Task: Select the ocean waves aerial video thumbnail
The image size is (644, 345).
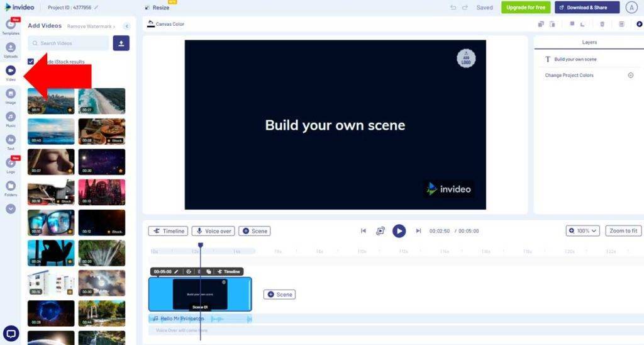Action: 102,101
